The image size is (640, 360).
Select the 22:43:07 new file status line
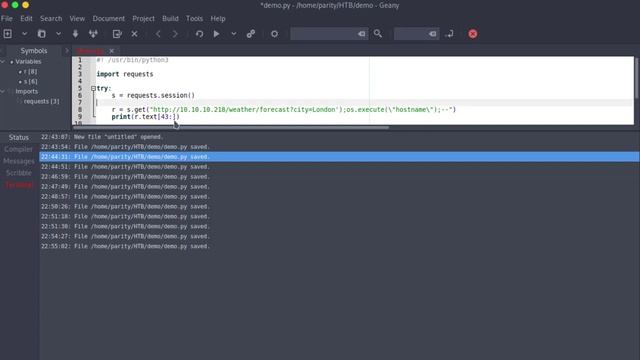339,137
